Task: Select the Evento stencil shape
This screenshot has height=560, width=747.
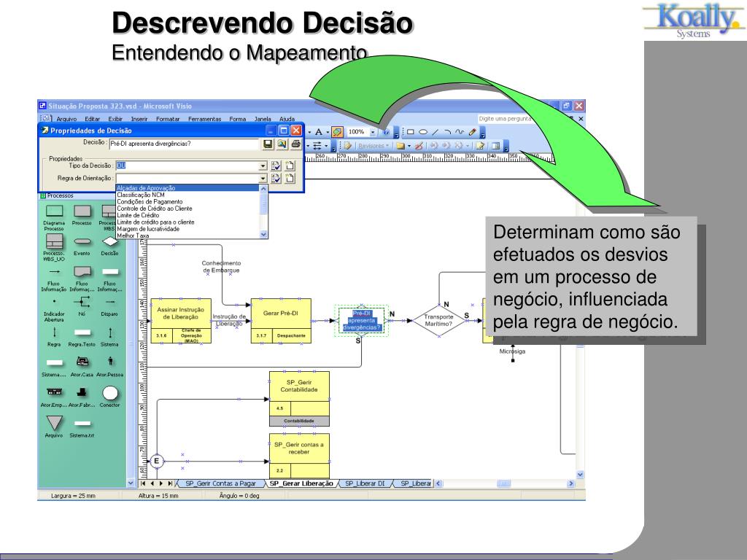Action: (82, 242)
